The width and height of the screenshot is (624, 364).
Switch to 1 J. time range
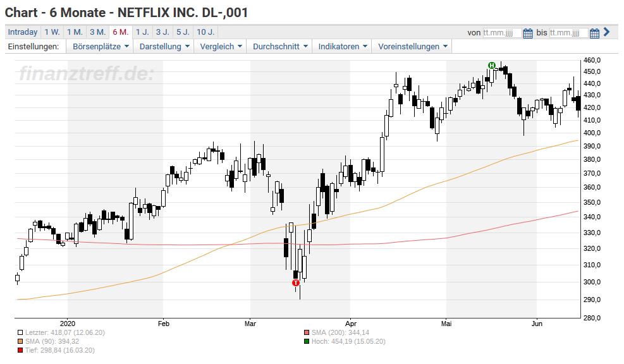[142, 32]
